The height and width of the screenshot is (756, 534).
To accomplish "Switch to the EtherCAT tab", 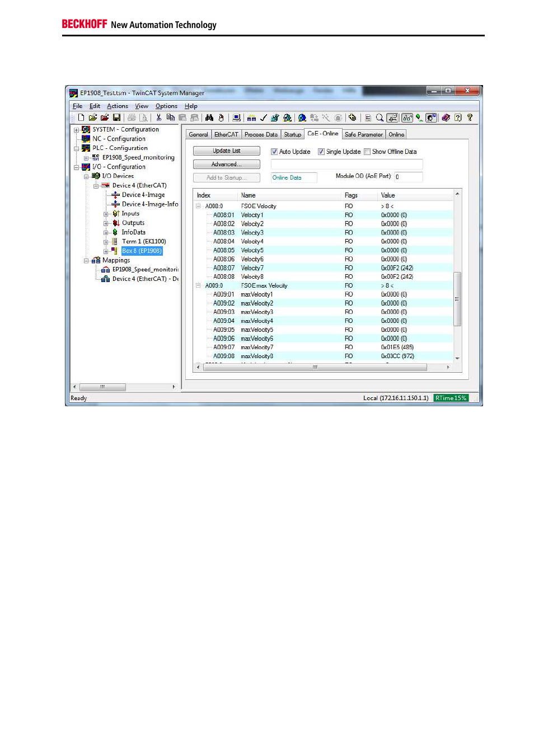I will pyautogui.click(x=226, y=134).
